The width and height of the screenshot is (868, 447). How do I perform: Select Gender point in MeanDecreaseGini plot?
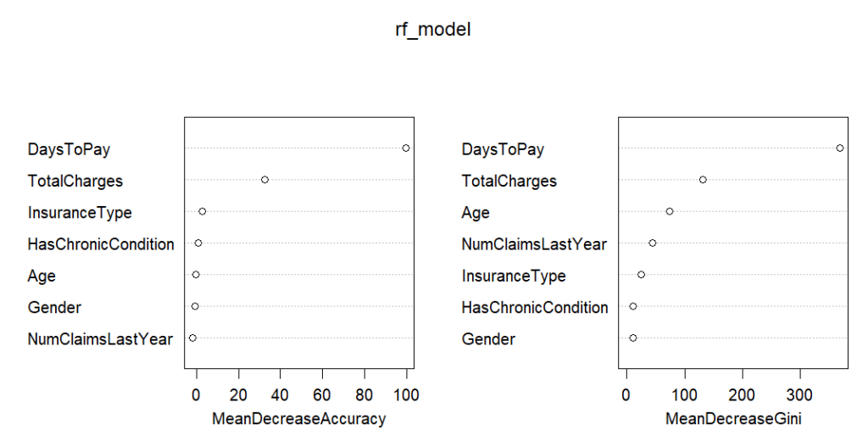pyautogui.click(x=633, y=338)
